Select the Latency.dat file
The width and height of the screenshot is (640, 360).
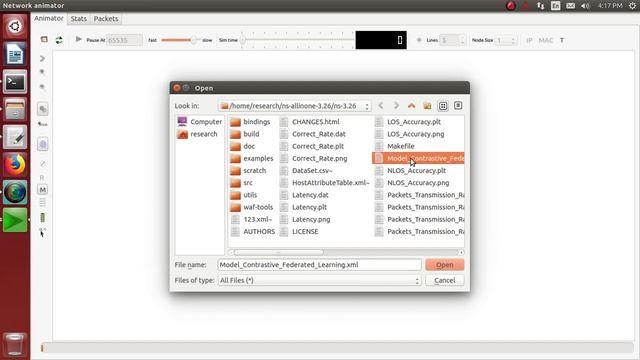pyautogui.click(x=304, y=195)
